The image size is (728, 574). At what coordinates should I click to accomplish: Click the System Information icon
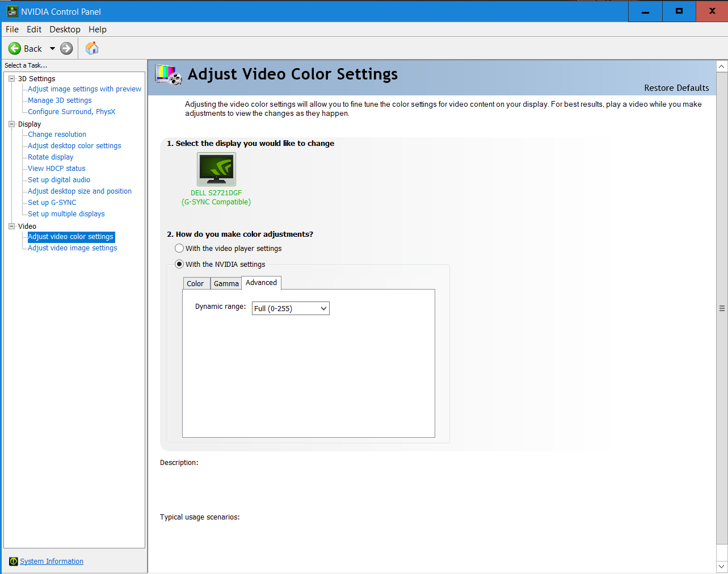(x=14, y=562)
